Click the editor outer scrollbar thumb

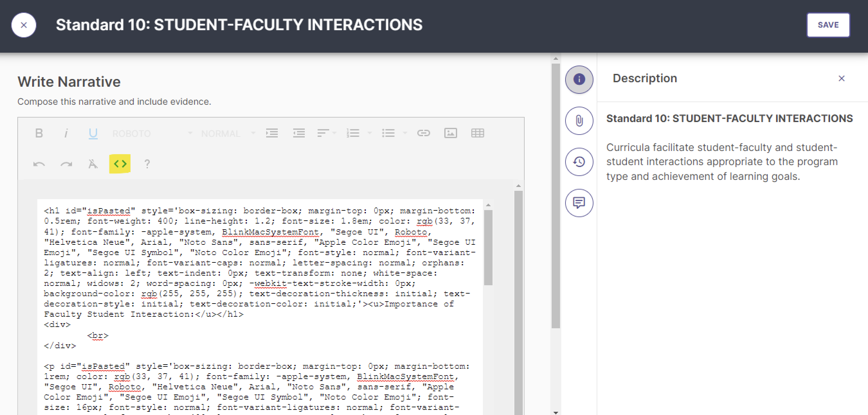click(x=518, y=303)
